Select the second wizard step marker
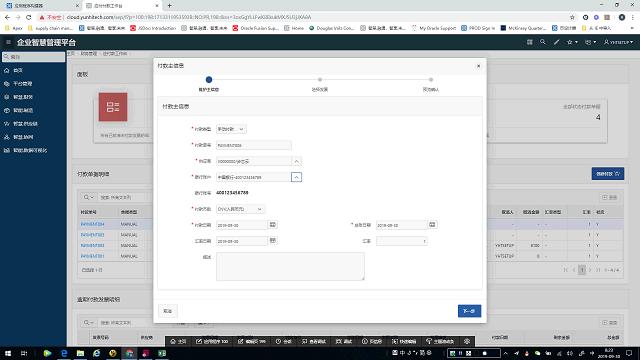The height and width of the screenshot is (360, 640). [320, 80]
